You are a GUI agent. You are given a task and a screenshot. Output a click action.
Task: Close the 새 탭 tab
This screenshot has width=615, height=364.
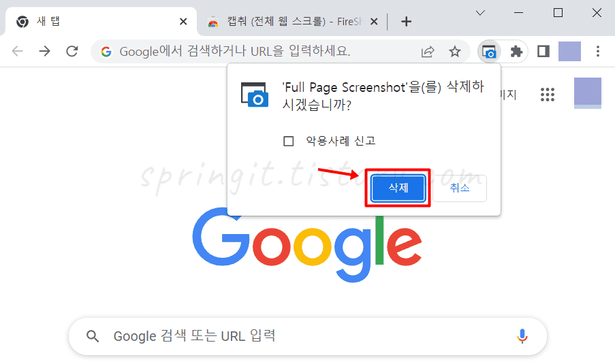[x=183, y=22]
